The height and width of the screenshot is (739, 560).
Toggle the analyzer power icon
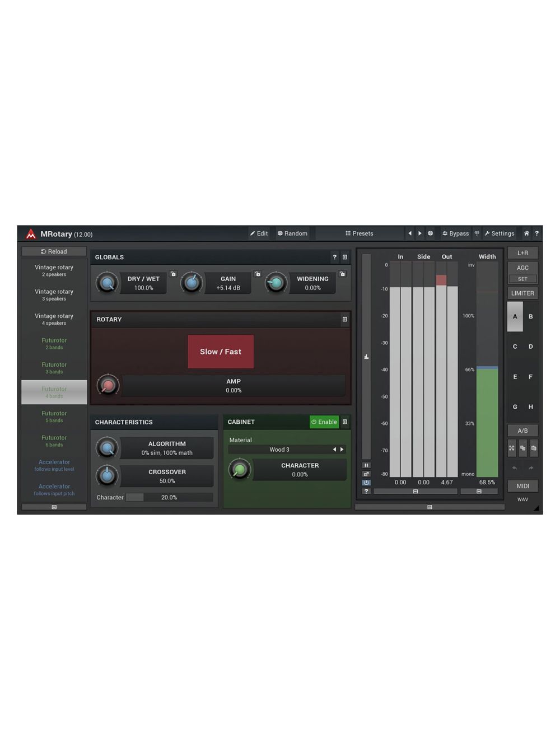tap(366, 482)
